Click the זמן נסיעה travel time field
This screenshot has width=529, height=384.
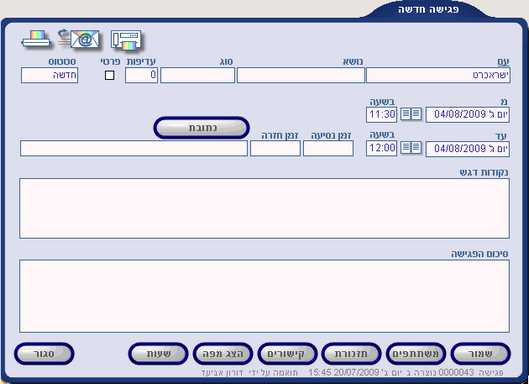328,148
